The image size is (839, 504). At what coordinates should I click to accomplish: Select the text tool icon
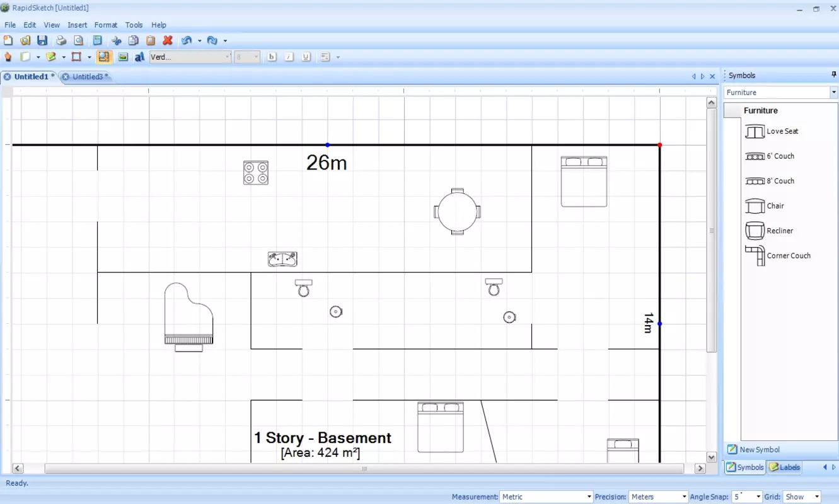coord(140,57)
